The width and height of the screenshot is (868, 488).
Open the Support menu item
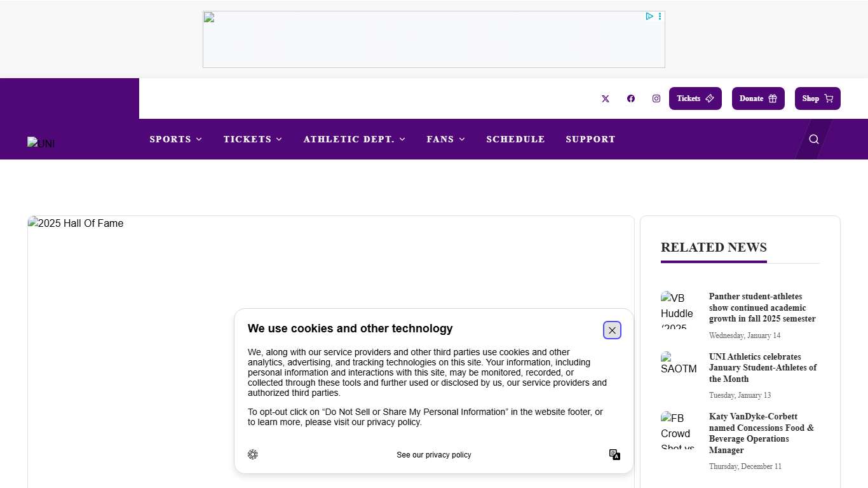tap(591, 139)
